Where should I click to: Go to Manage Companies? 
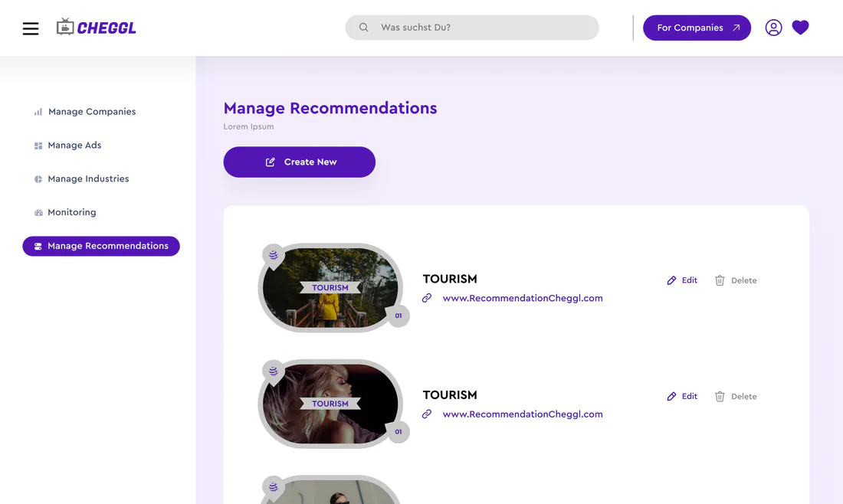coord(85,112)
